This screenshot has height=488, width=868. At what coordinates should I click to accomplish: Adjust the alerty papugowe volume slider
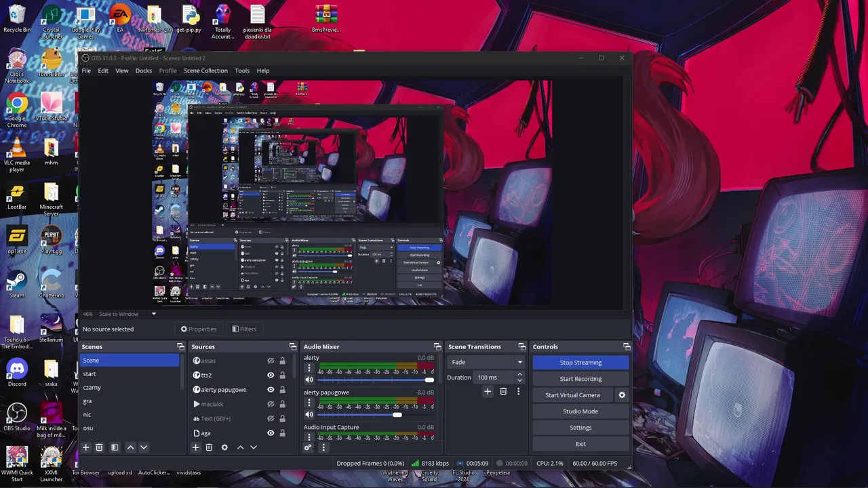(x=376, y=414)
